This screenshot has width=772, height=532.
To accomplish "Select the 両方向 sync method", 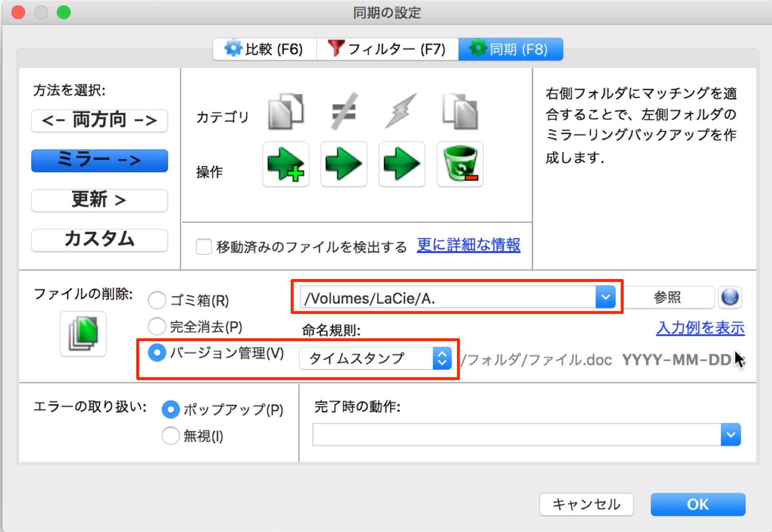I will [x=100, y=120].
